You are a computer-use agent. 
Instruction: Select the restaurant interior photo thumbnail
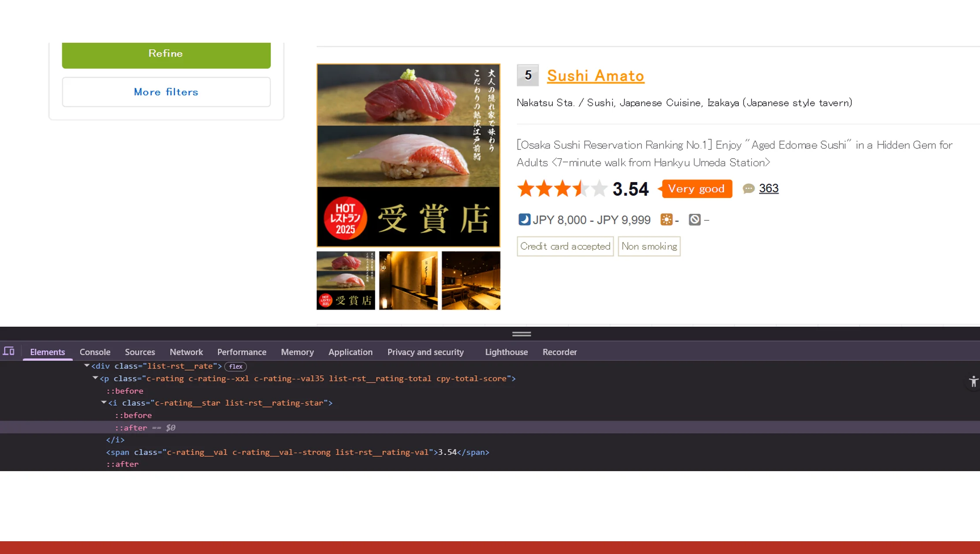471,281
